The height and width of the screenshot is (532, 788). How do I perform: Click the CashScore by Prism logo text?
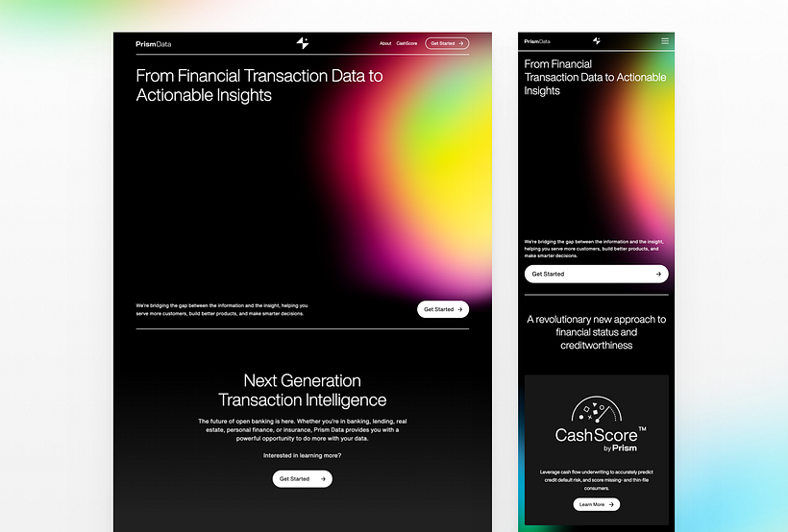tap(601, 440)
